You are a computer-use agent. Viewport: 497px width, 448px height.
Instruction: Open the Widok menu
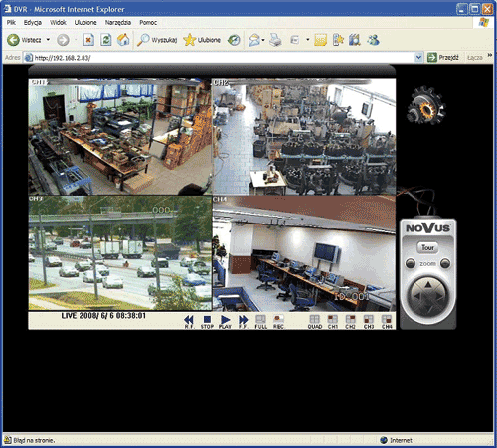click(58, 22)
